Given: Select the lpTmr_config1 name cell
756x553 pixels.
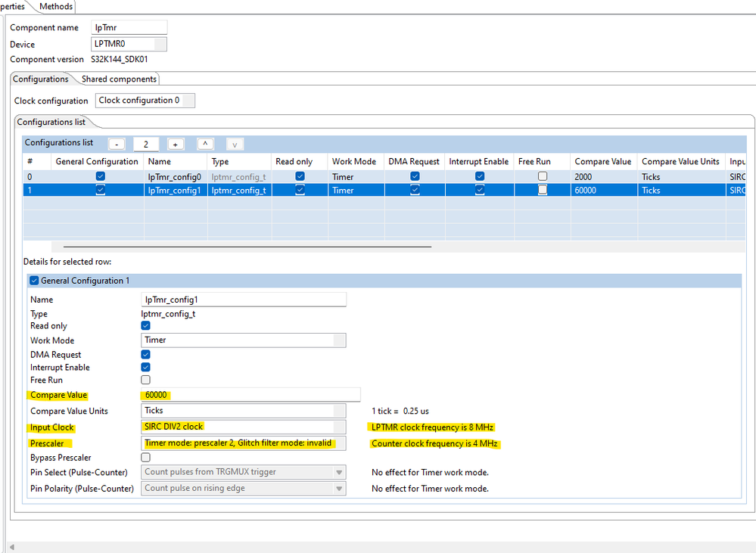Looking at the screenshot, I should point(176,191).
